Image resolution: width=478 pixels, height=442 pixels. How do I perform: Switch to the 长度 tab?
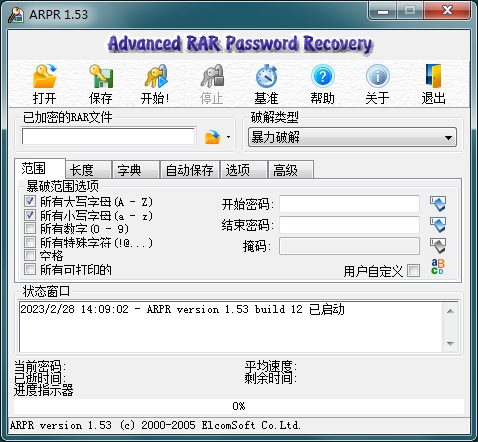coord(88,170)
